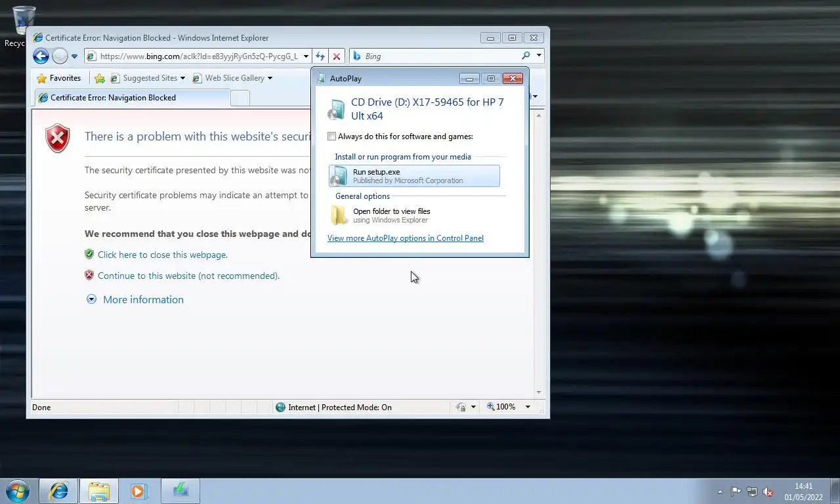Select the Certificate Error: Navigation Blocked tab

coord(132,98)
